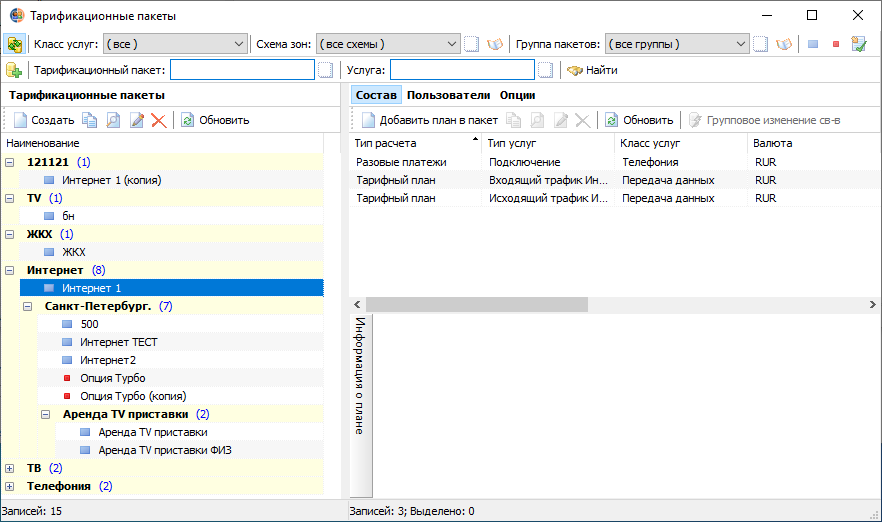Viewport: 882px width, 522px height.
Task: Click the blue icon of Аренда TV приставки item
Action: [85, 432]
